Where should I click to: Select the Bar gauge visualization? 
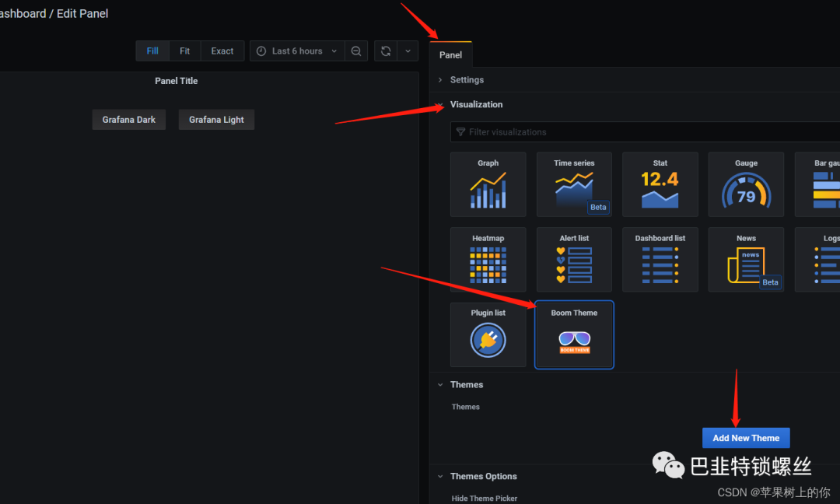pyautogui.click(x=817, y=184)
